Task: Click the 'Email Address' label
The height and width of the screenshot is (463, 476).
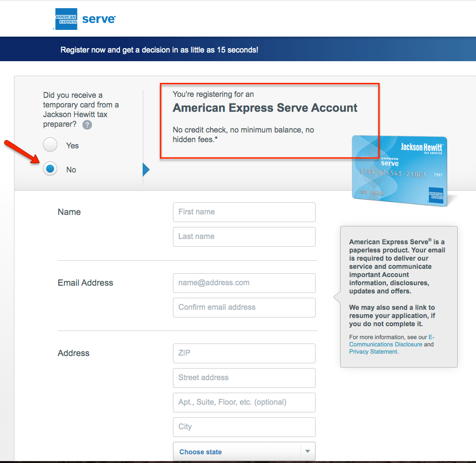Action: coord(85,283)
